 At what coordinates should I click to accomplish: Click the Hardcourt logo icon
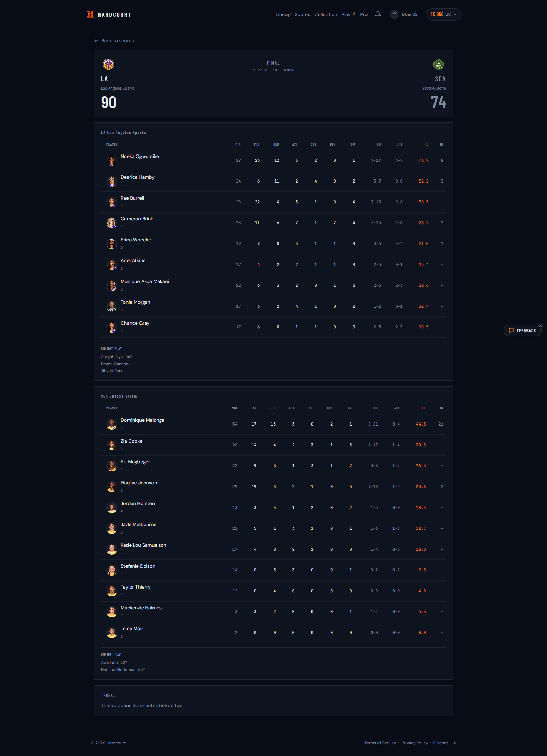click(x=90, y=14)
